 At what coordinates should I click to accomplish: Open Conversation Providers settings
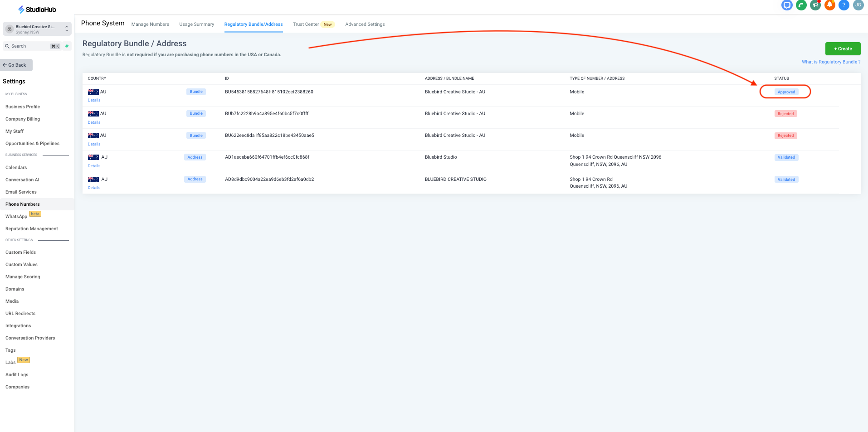[30, 338]
